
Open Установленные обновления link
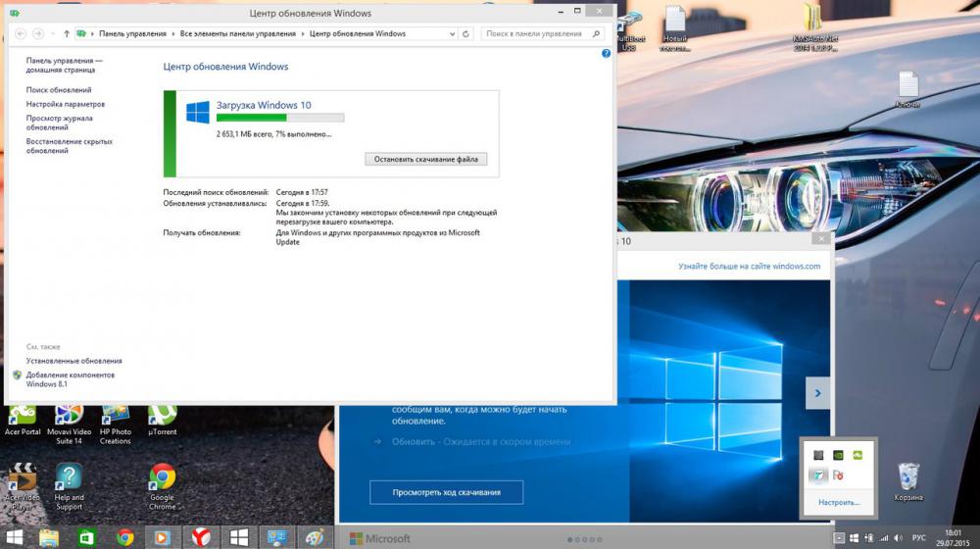[x=73, y=361]
